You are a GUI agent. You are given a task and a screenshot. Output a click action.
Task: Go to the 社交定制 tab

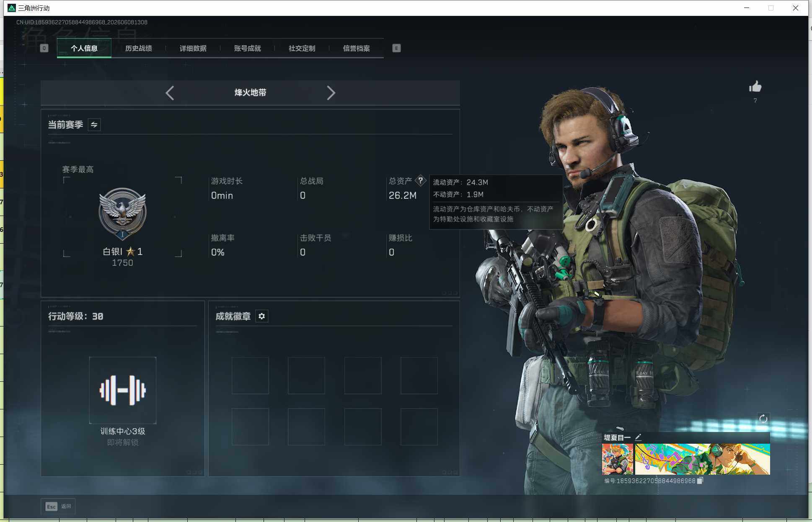[302, 48]
